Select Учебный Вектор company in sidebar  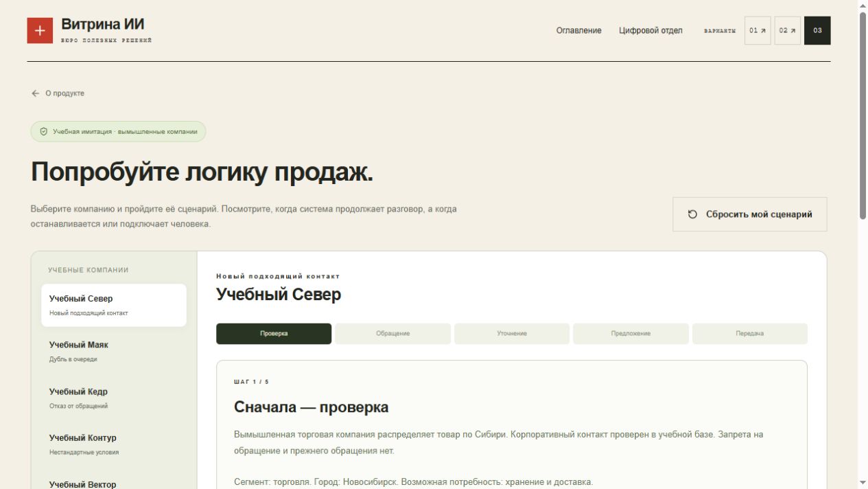pos(114,481)
